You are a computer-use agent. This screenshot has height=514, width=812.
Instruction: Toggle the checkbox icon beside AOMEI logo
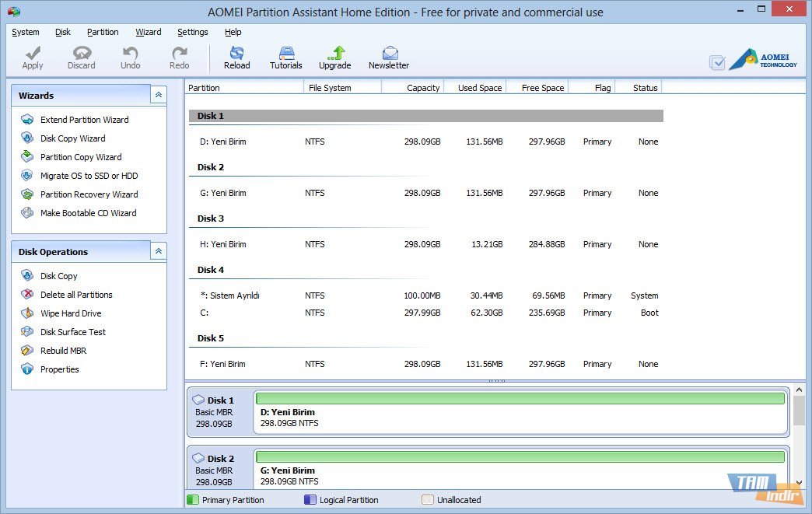pos(717,63)
